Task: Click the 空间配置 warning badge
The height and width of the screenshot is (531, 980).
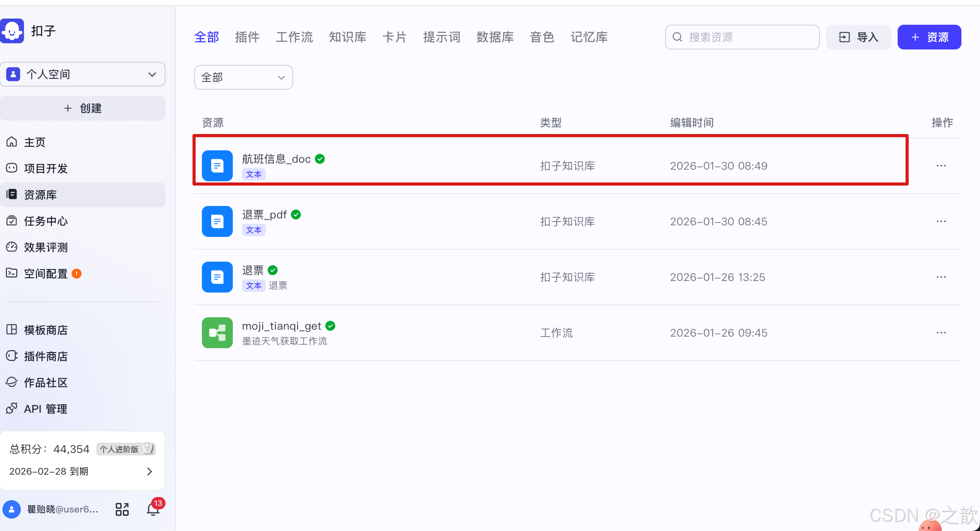Action: click(x=77, y=274)
